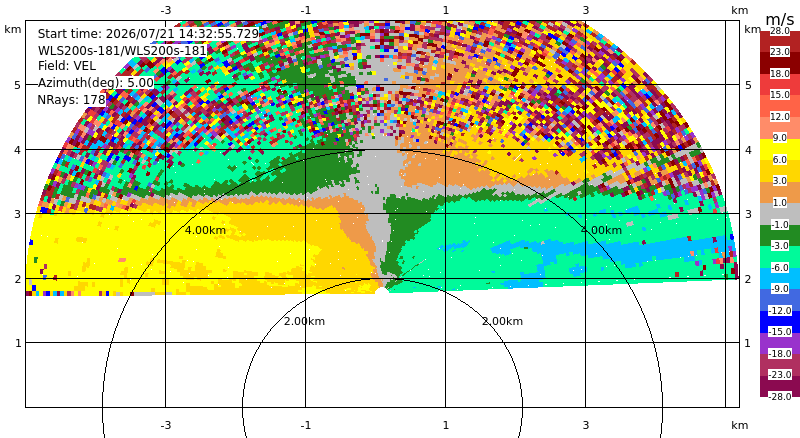Click the -15.0 m/s blue legend band
Screen dimensions: 800x438
pyautogui.click(x=780, y=322)
